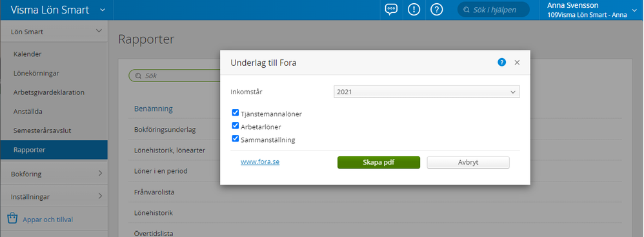Expand the Inställningar sidebar section
The height and width of the screenshot is (237, 644).
54,197
